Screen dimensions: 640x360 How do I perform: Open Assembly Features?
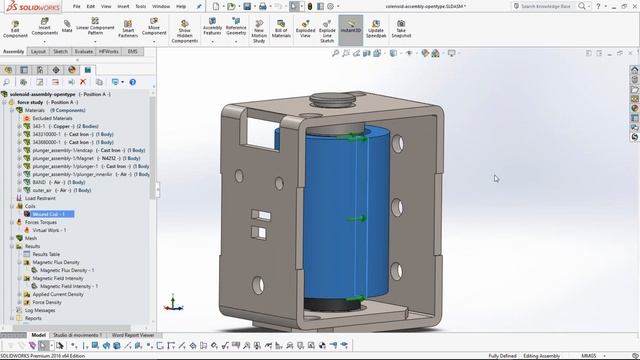click(x=212, y=27)
